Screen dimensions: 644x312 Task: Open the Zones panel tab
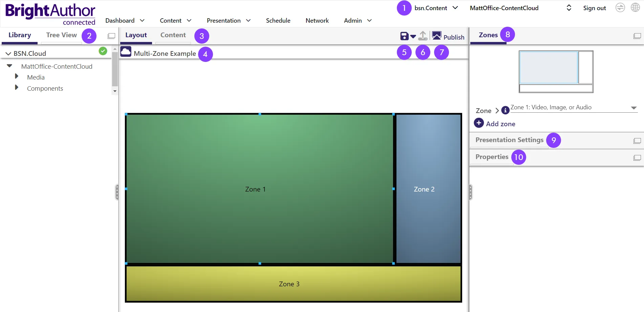[x=488, y=35]
